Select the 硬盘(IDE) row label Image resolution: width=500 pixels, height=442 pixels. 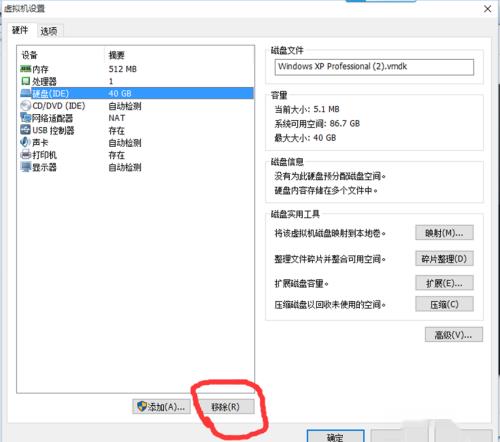(51, 94)
